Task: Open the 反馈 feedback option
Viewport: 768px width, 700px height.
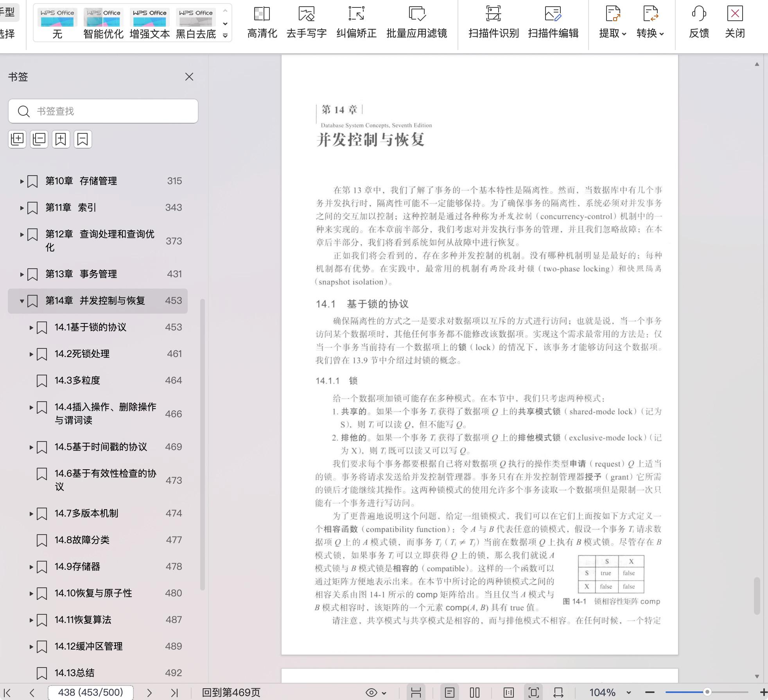Action: [699, 23]
